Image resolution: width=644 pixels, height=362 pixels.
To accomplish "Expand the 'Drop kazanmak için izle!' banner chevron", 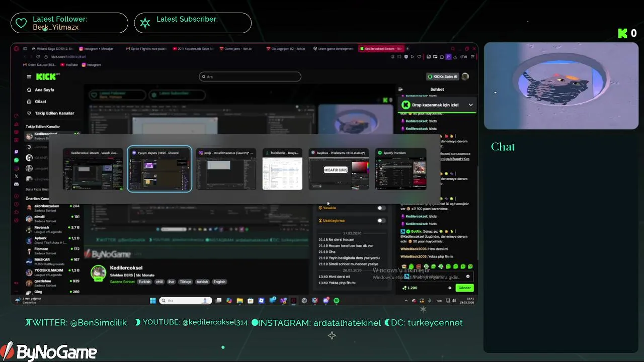I will [470, 105].
